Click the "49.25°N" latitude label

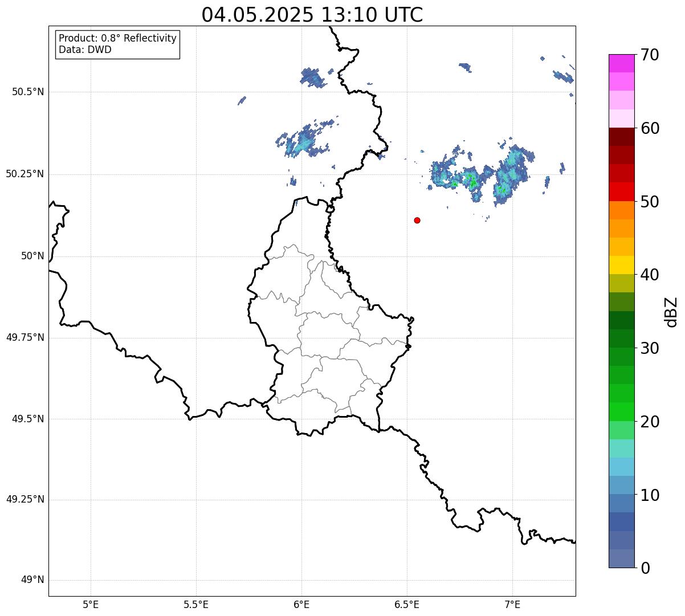(25, 499)
